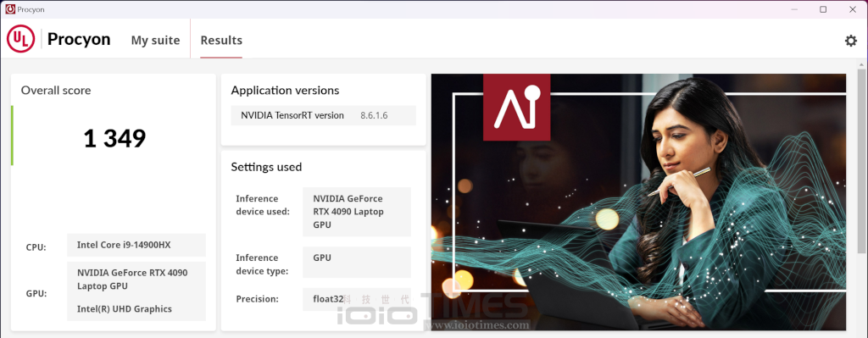Select the Intel Core i9-14900HX value
The width and height of the screenshot is (868, 338).
[x=136, y=245]
